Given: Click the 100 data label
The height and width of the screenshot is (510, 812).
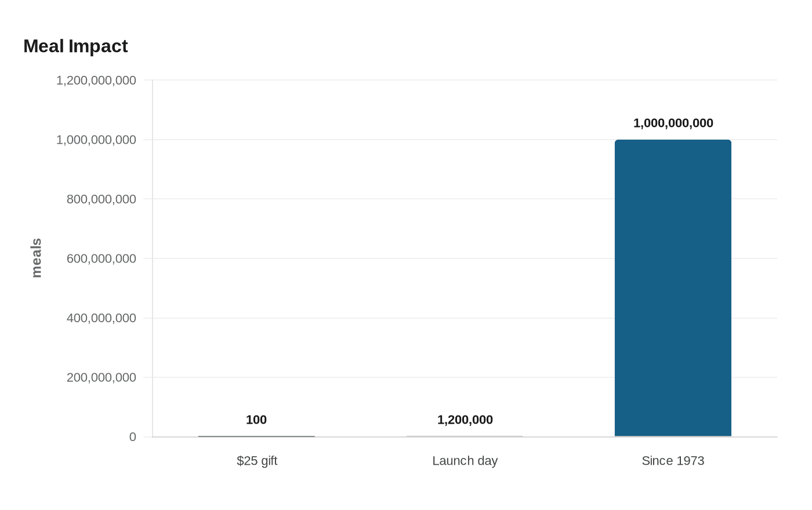Looking at the screenshot, I should point(256,420).
